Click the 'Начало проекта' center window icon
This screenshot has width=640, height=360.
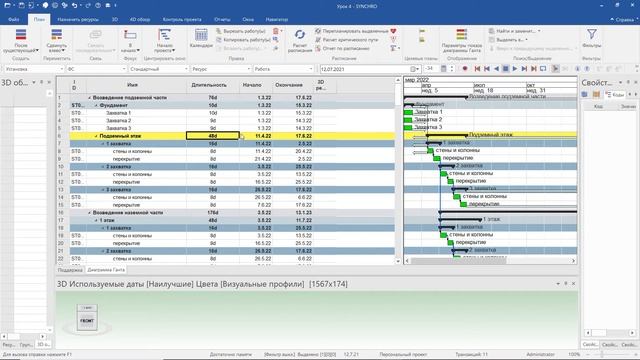164,35
